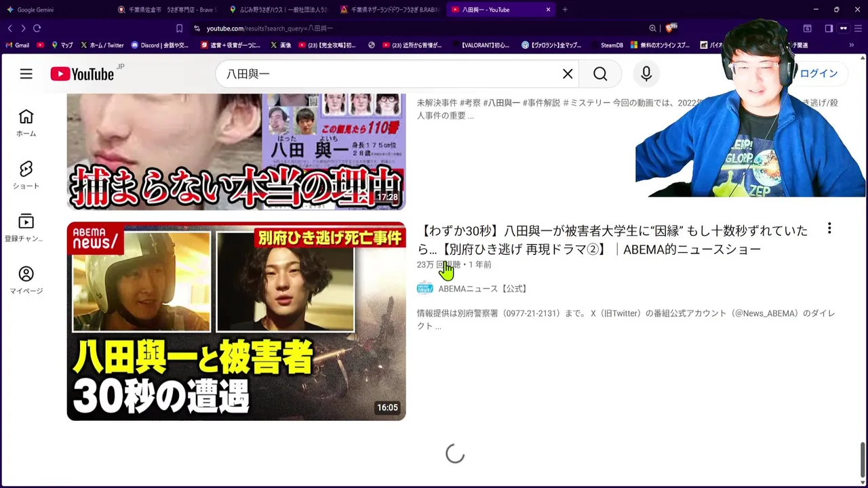868x488 pixels.
Task: Switch to the ふじみ野うさぎハウス tab
Action: point(277,9)
